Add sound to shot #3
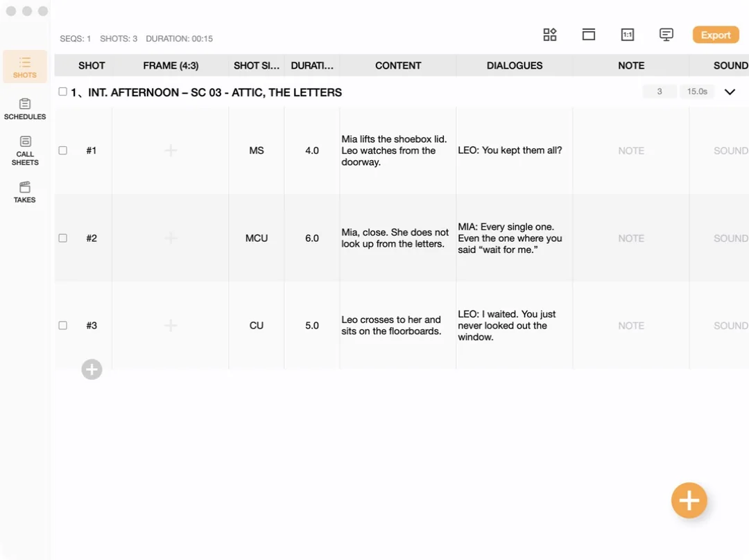Screen dimensions: 749x560 click(x=731, y=325)
